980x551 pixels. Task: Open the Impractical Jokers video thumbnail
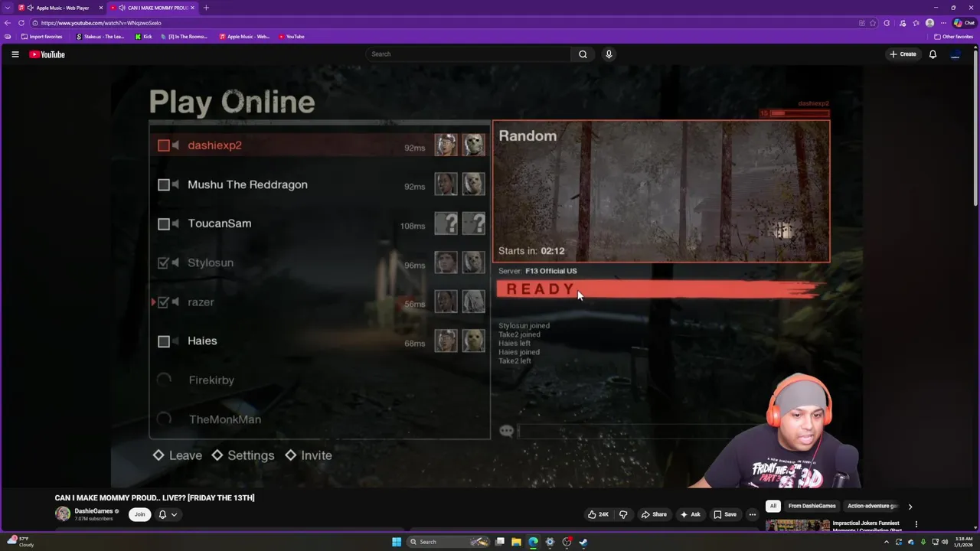(x=798, y=525)
